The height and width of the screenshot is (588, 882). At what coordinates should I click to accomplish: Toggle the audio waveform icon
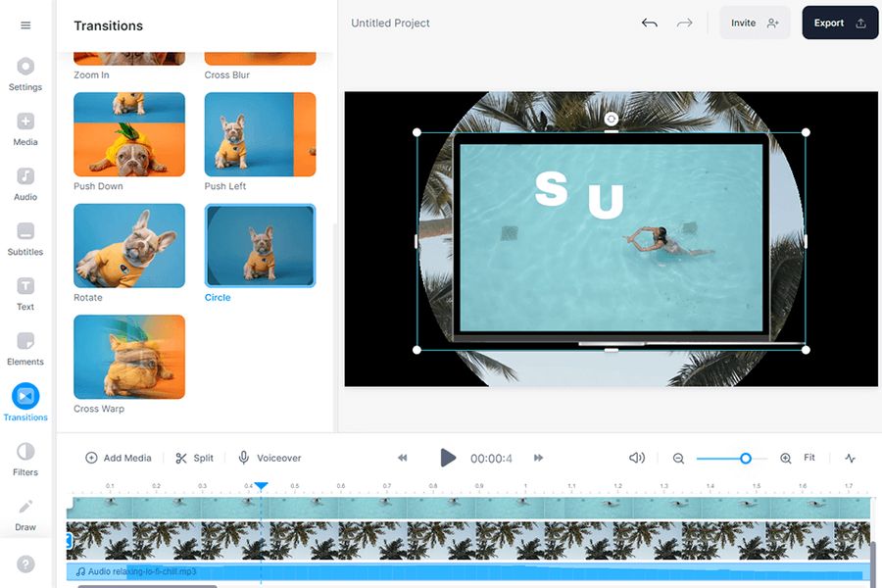[x=850, y=458]
